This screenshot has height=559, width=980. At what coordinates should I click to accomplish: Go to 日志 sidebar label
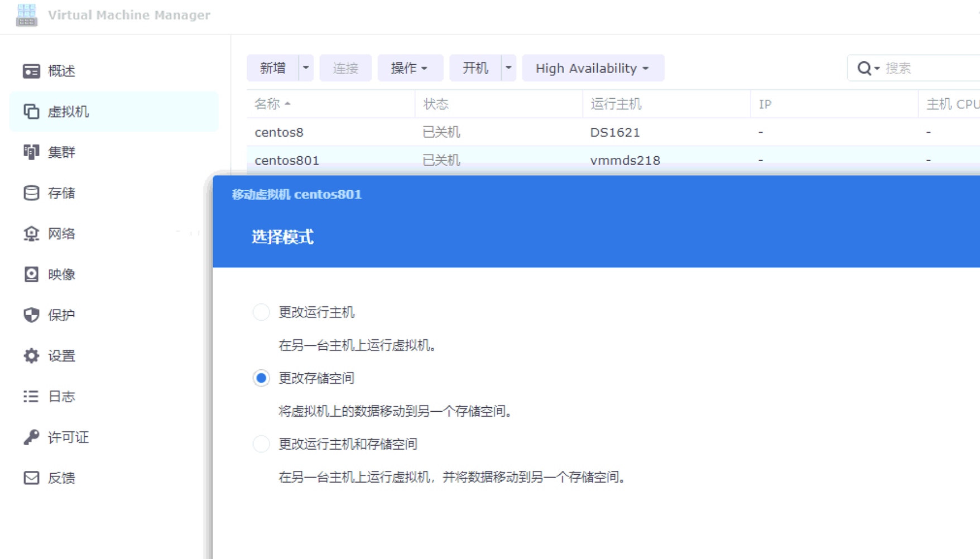coord(61,396)
